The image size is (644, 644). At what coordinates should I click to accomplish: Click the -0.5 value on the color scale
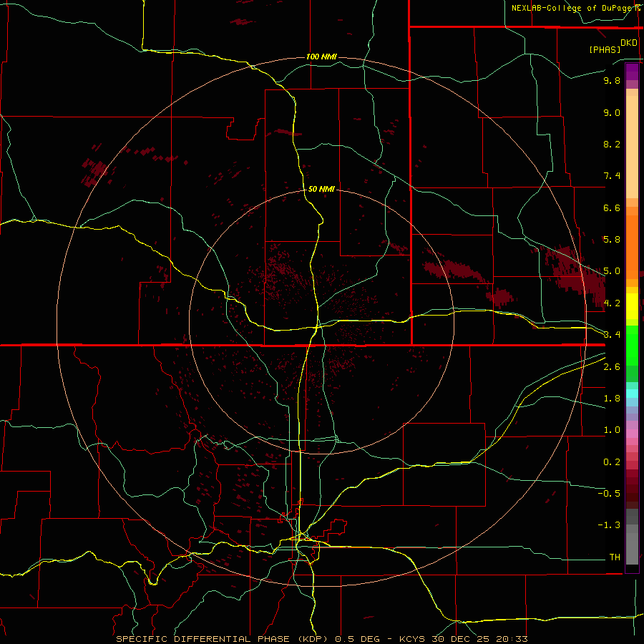(x=609, y=493)
